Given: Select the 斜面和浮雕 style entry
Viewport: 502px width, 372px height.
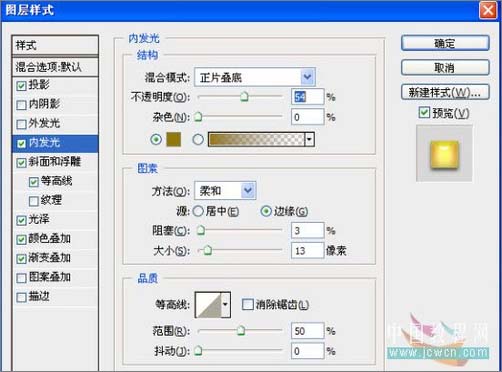Looking at the screenshot, I should click(x=55, y=162).
